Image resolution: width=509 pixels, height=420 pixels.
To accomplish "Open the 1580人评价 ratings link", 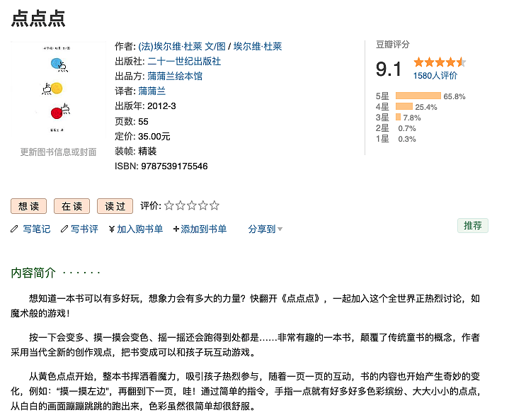I will coord(435,76).
